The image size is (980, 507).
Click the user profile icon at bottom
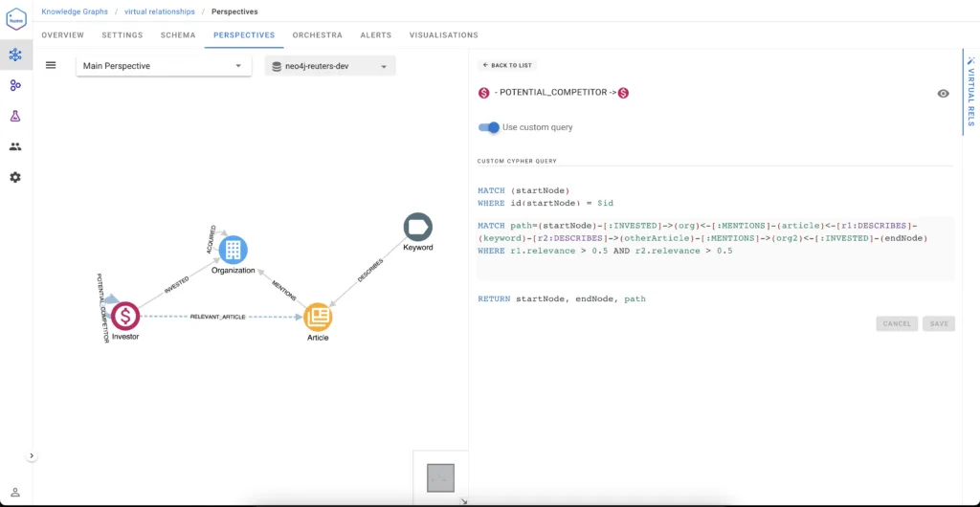[x=15, y=493]
